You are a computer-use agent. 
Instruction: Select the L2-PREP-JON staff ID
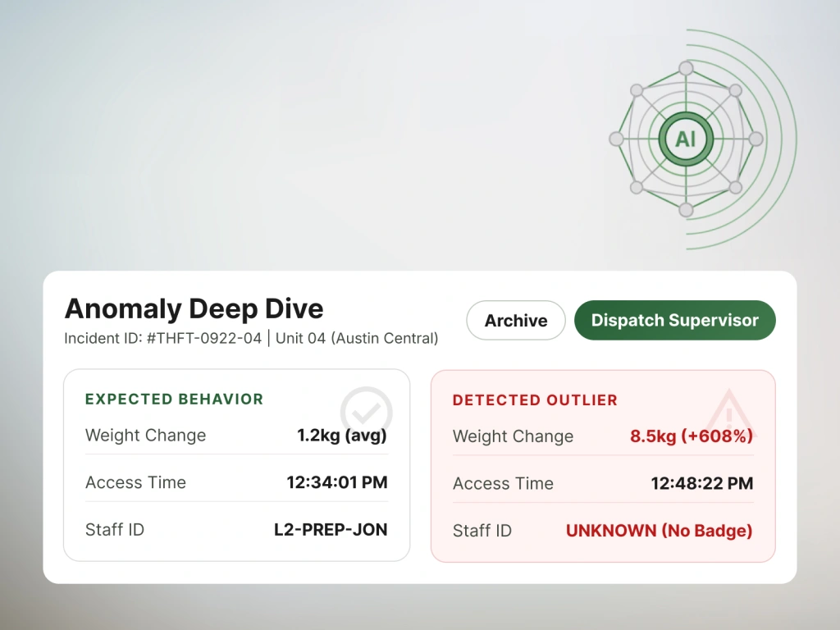pyautogui.click(x=331, y=529)
